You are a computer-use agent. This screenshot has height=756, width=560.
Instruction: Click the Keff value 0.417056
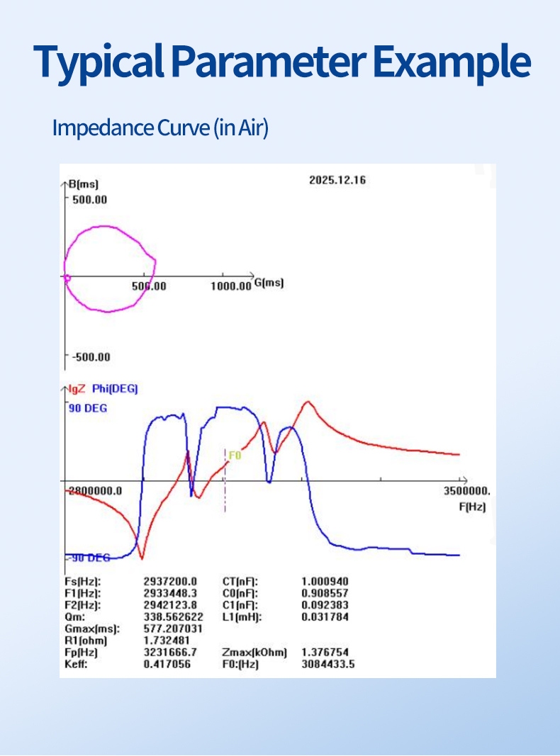[167, 665]
